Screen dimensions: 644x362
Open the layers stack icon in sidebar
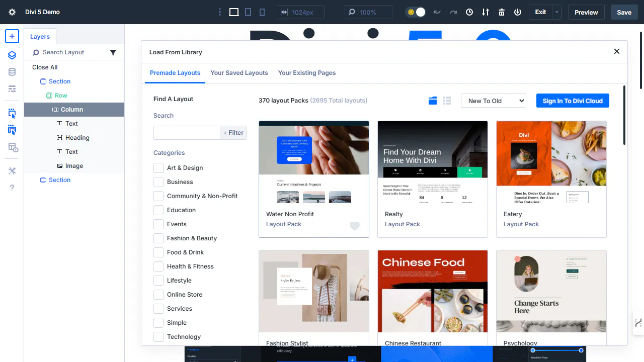12,55
